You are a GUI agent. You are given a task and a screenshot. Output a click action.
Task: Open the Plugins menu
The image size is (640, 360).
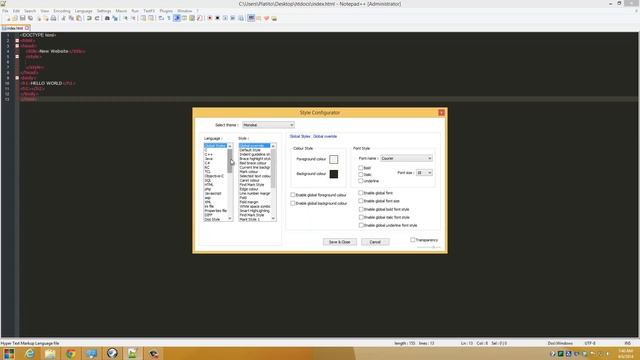166,11
